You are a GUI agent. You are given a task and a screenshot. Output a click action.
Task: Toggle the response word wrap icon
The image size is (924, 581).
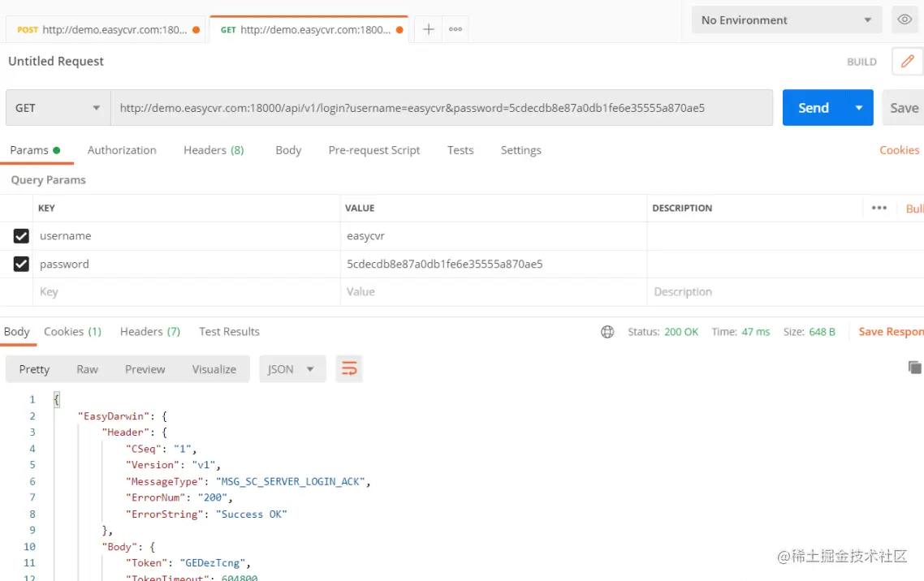point(349,369)
